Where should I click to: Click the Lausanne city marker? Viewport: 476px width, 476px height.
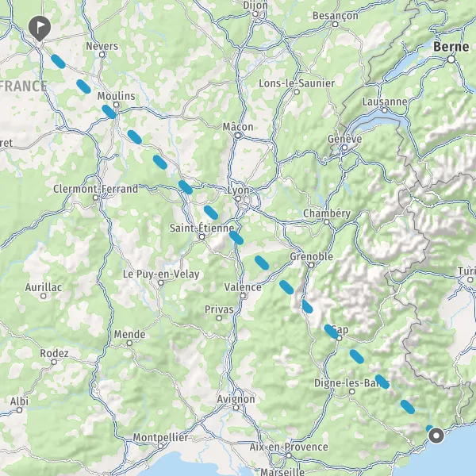pos(385,110)
